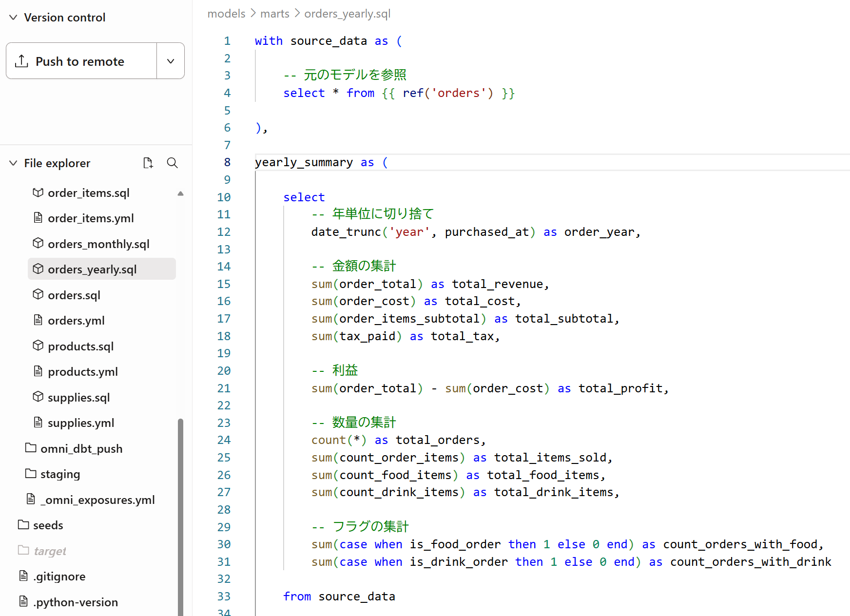850x616 pixels.
Task: Collapse the File explorer section
Action: point(14,163)
